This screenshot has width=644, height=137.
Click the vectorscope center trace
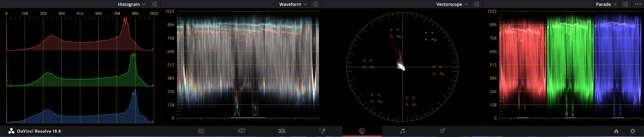point(401,67)
